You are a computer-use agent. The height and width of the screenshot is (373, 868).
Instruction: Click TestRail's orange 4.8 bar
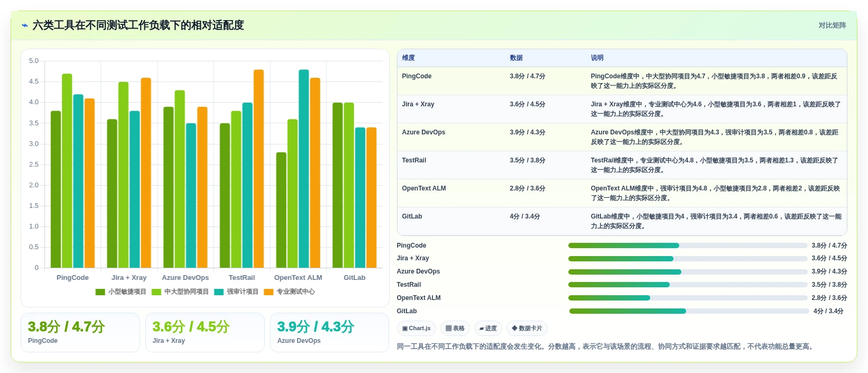click(258, 169)
